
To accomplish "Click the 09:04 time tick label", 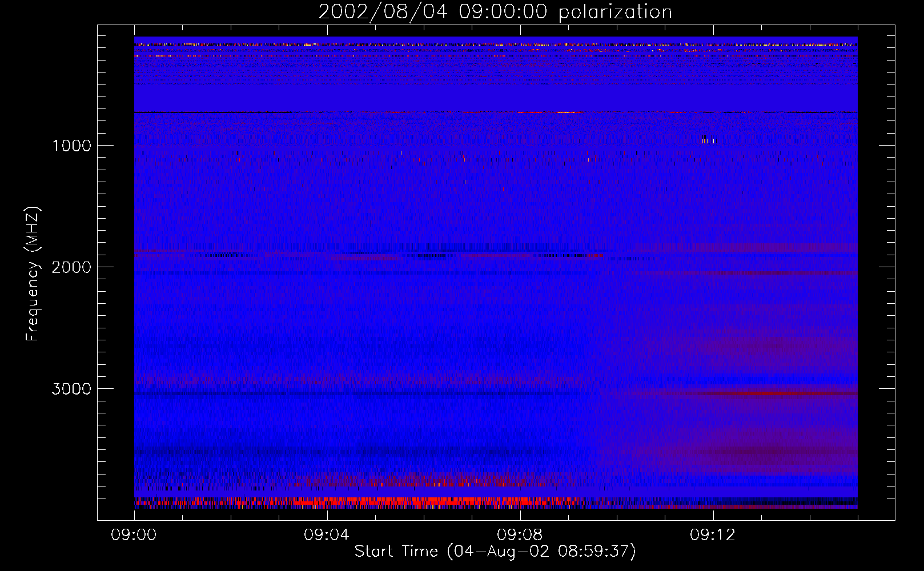I will pos(327,535).
